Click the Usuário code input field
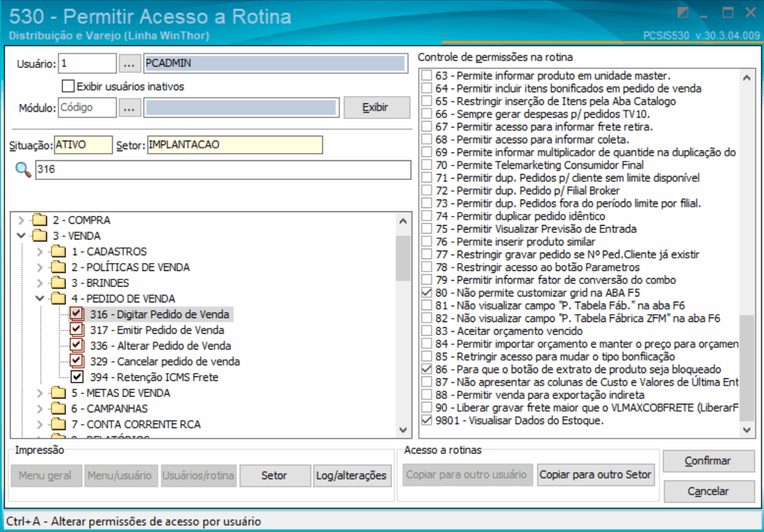 [87, 63]
